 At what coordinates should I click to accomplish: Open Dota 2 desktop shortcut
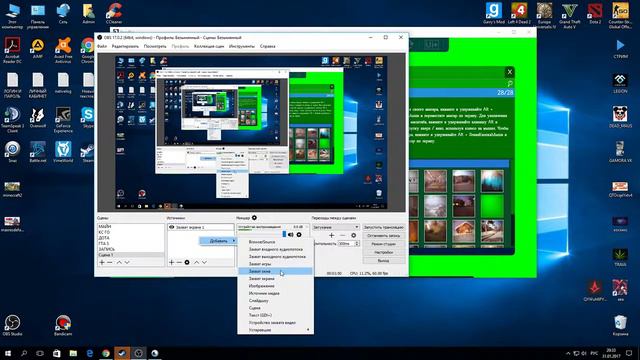click(595, 14)
